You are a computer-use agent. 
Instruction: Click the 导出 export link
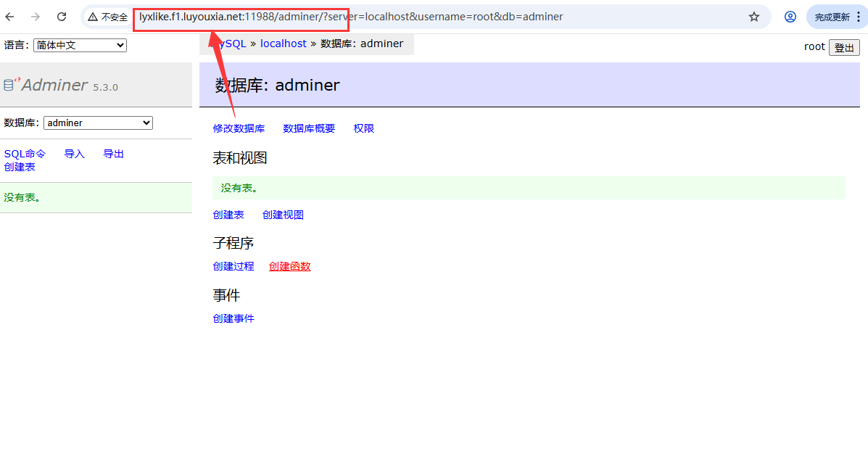[113, 153]
